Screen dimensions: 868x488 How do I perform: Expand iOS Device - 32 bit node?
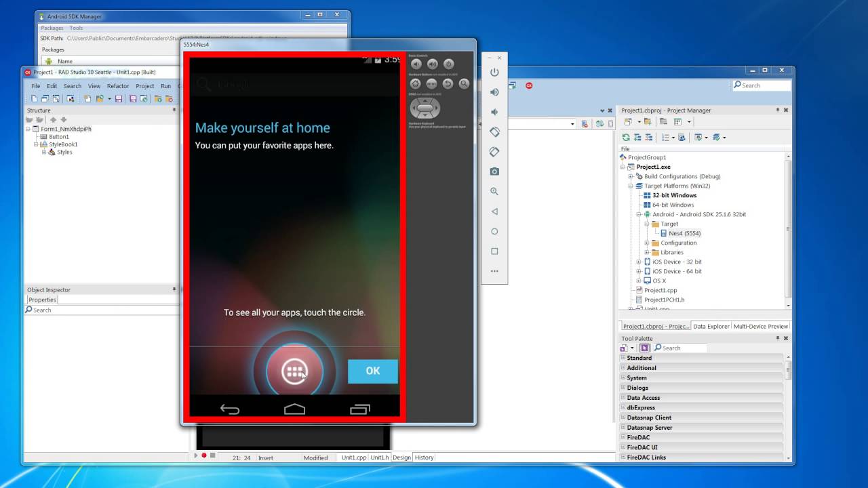639,262
